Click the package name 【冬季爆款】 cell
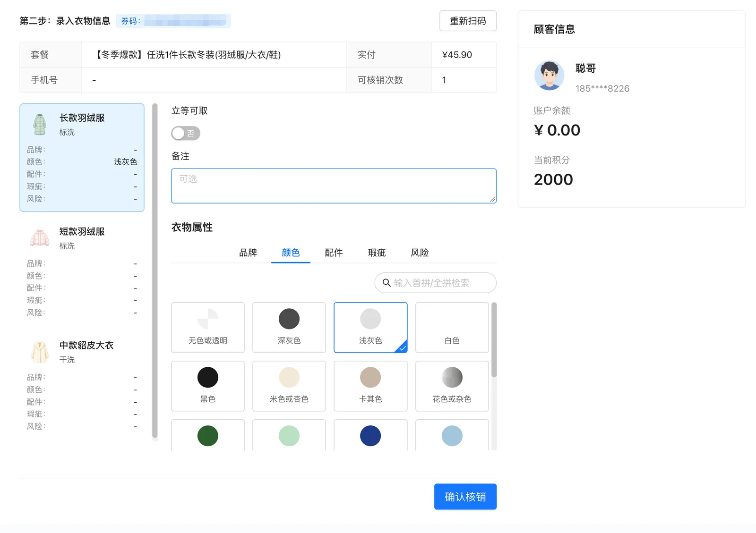The image size is (756, 533). [x=214, y=55]
